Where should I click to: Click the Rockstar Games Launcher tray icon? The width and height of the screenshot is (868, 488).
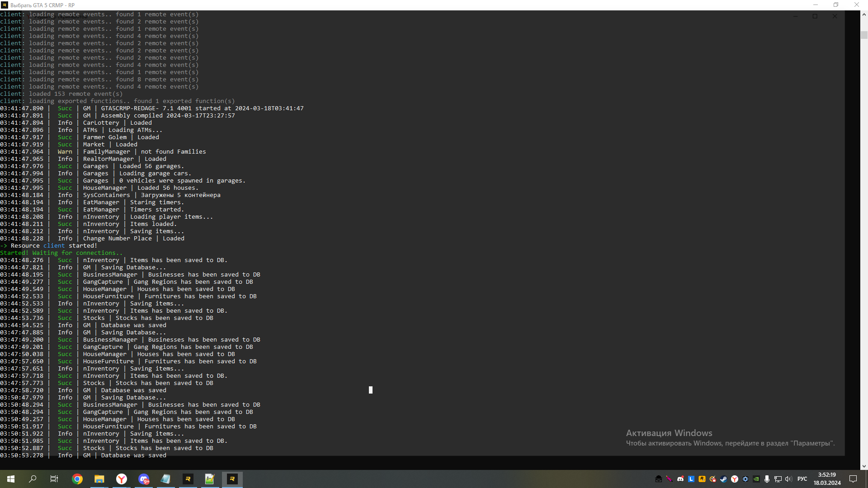click(702, 479)
